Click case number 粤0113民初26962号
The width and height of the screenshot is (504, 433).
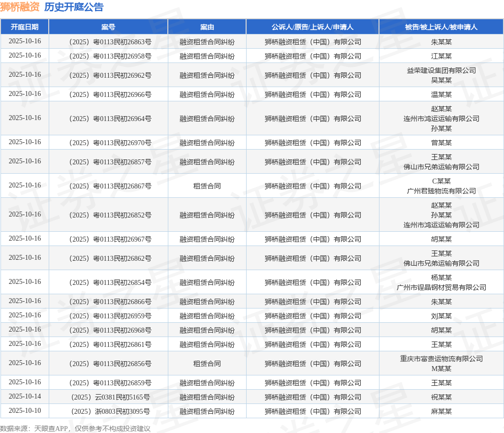point(110,75)
